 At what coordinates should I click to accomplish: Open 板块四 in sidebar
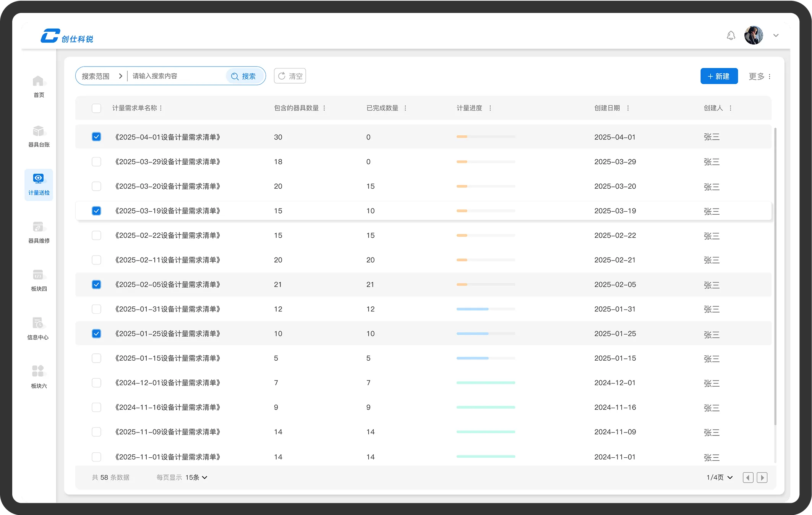coord(39,281)
